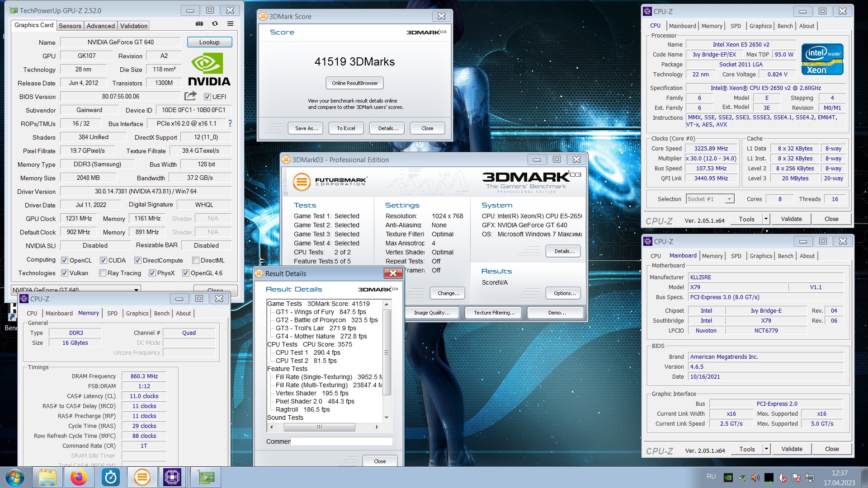Click the Comment input field in Result Details

(341, 441)
